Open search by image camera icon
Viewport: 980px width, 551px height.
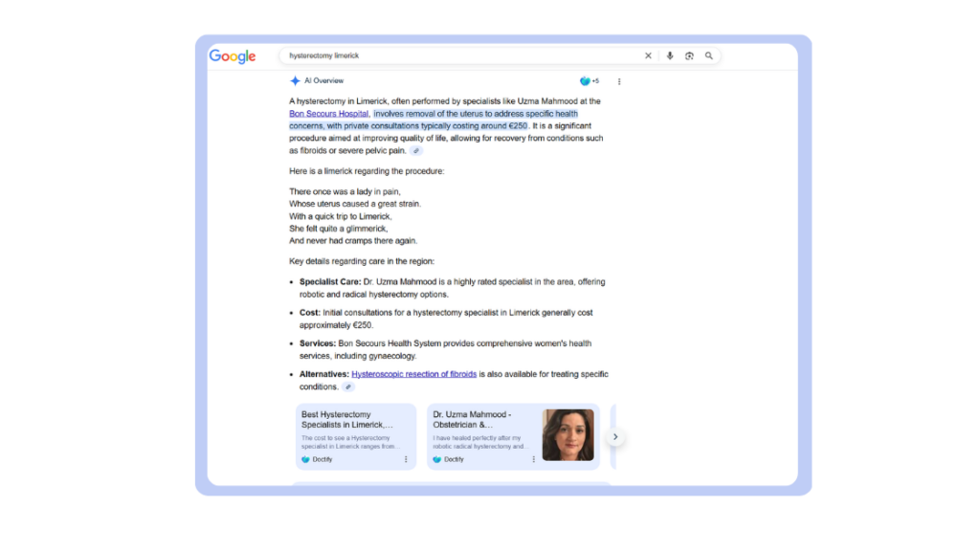coord(689,56)
